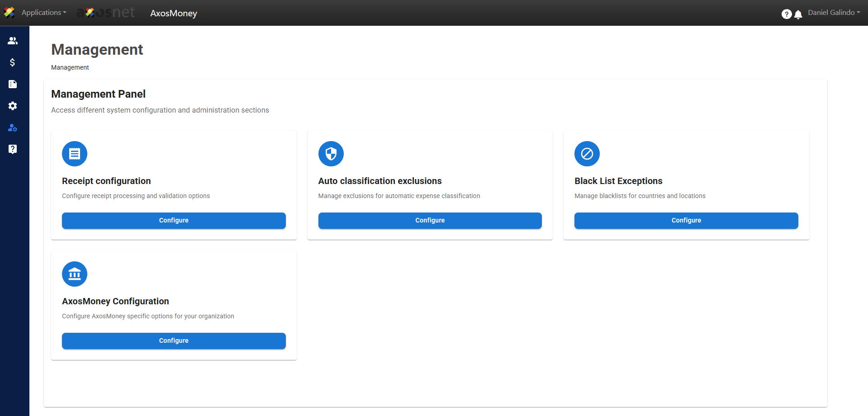Click Configure for Black List Exceptions
This screenshot has height=416, width=868.
click(x=686, y=220)
